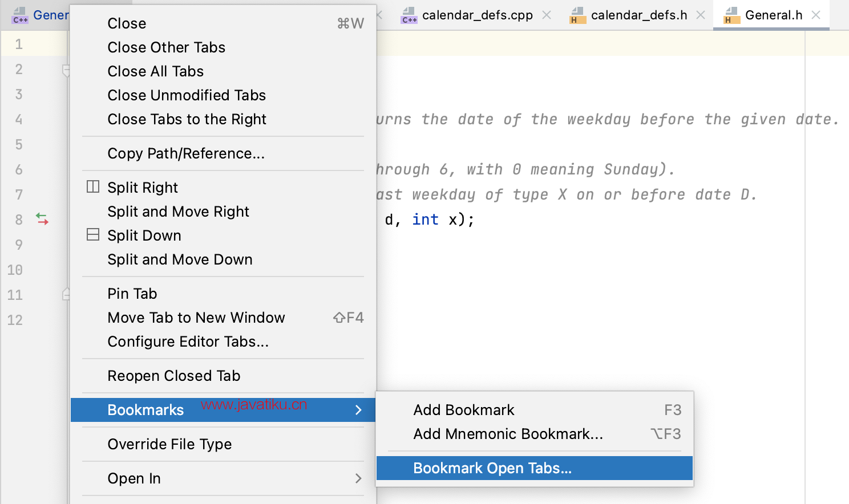This screenshot has height=504, width=849.
Task: Click line number 8 in gutter
Action: coord(19,220)
